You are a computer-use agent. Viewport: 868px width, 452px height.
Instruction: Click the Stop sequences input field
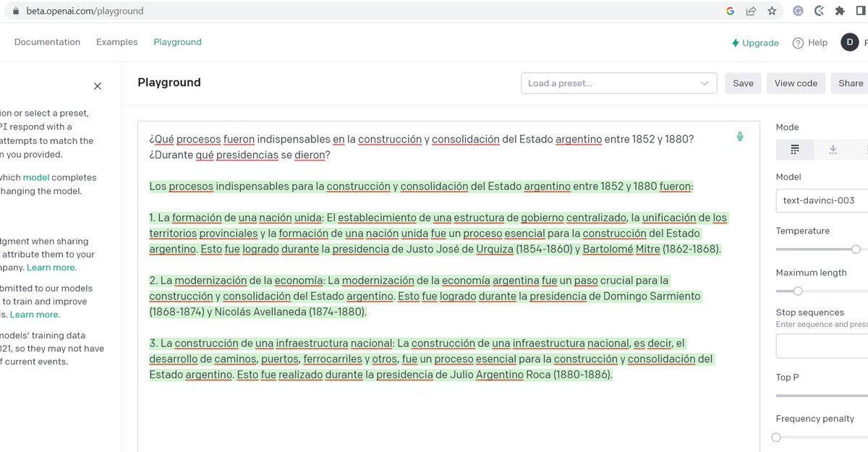[x=822, y=346]
